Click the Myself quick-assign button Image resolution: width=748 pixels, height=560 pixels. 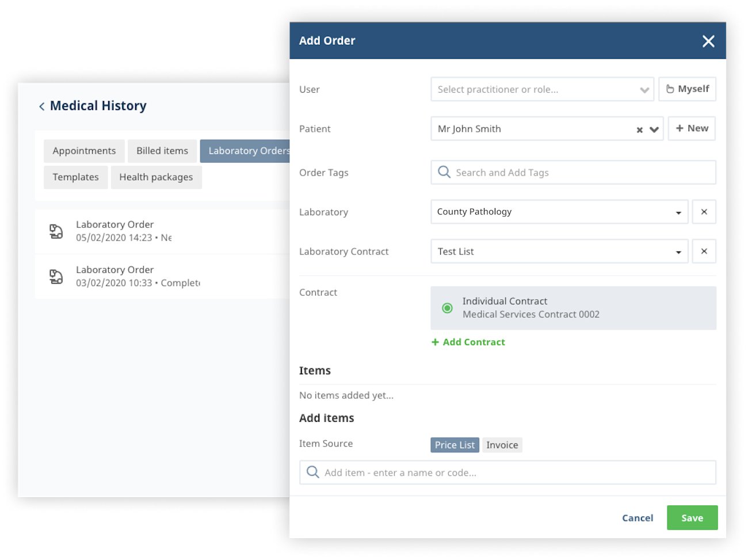click(687, 89)
